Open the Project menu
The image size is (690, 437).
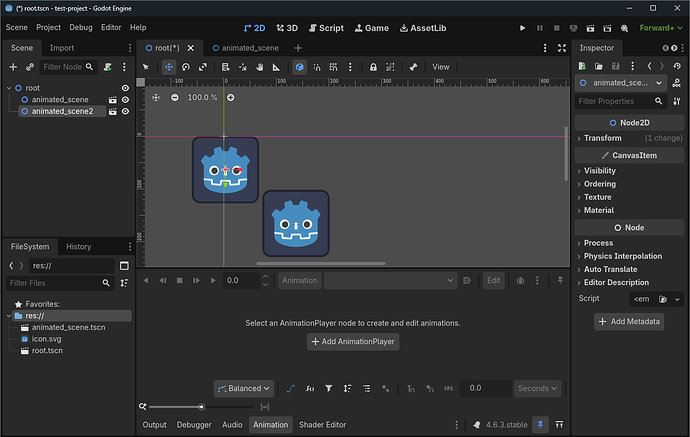48,27
